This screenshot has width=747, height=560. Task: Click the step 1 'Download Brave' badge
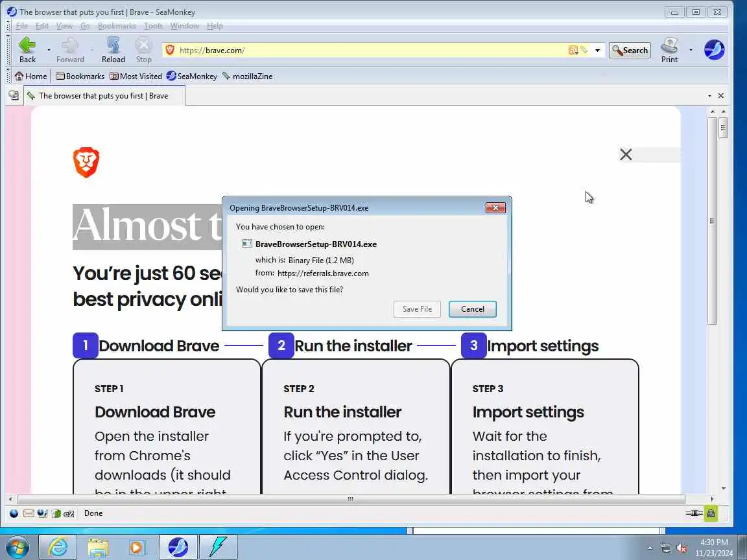coord(86,345)
